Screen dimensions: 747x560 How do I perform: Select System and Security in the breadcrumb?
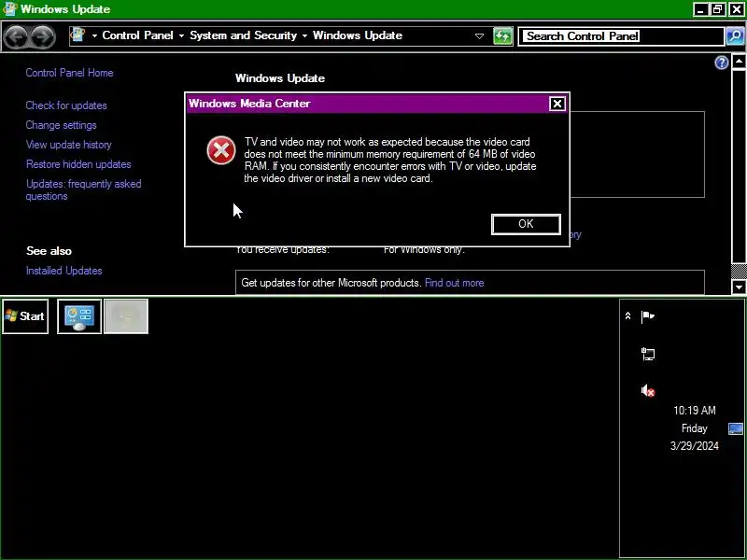pyautogui.click(x=243, y=35)
